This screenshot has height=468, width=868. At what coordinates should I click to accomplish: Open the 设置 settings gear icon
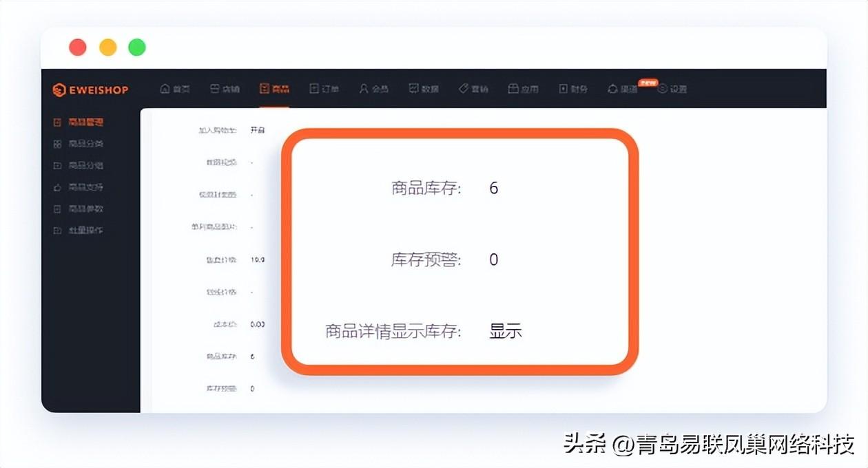tap(662, 89)
